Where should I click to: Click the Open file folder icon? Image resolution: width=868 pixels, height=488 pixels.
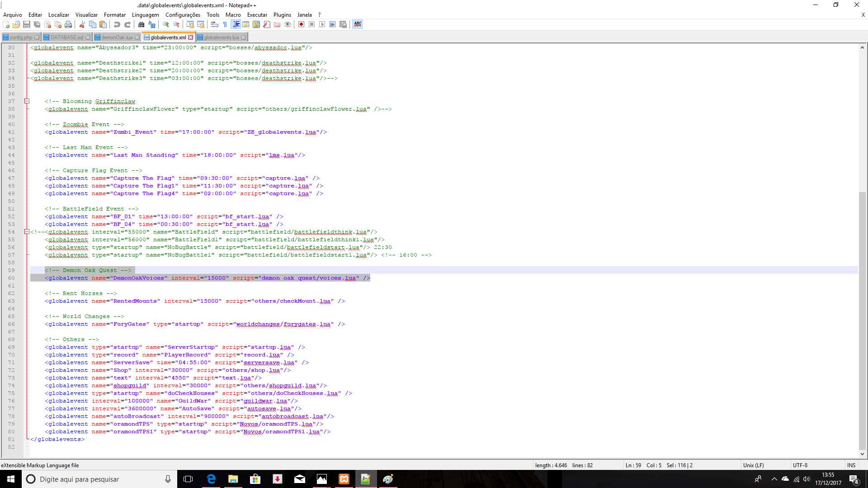pos(16,24)
